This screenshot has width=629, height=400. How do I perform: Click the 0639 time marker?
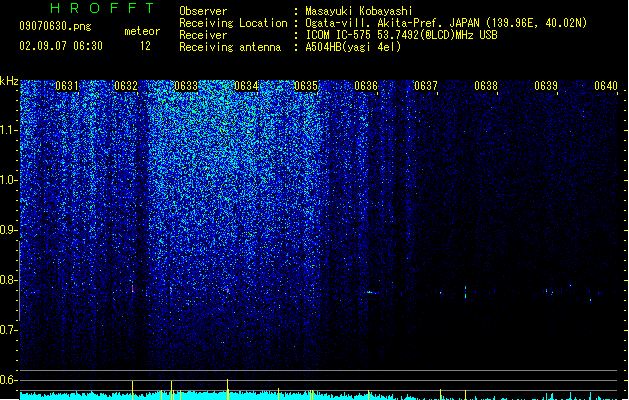pos(546,86)
